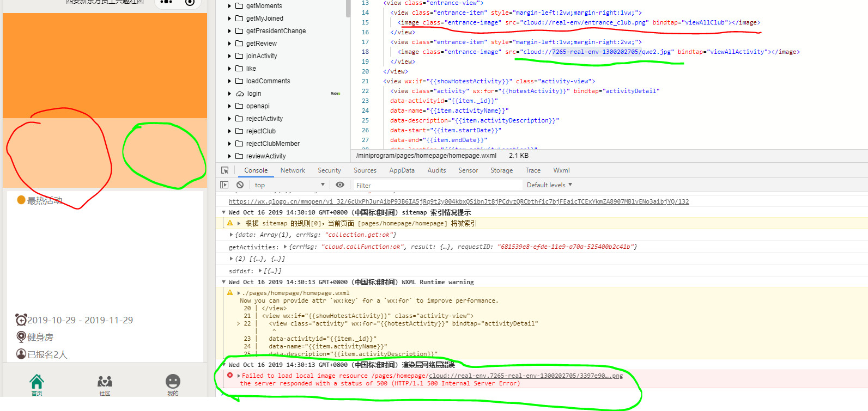Toggle the live expression eye icon

339,185
